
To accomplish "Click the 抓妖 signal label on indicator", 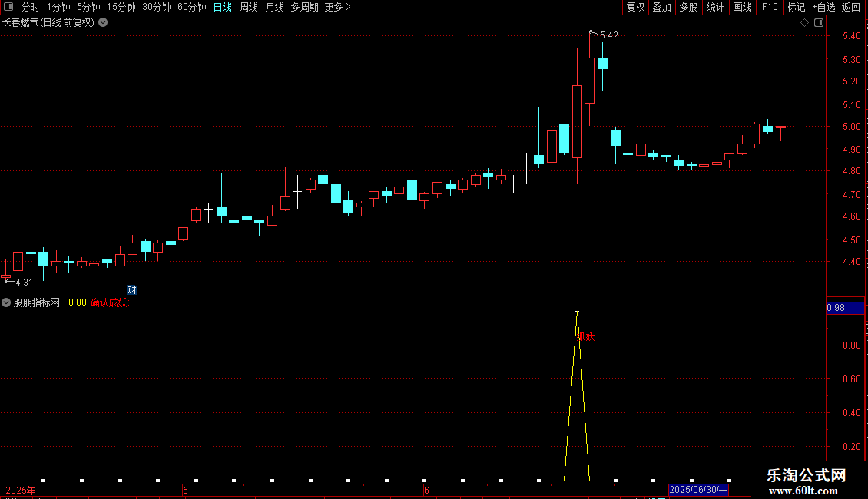I will click(585, 336).
